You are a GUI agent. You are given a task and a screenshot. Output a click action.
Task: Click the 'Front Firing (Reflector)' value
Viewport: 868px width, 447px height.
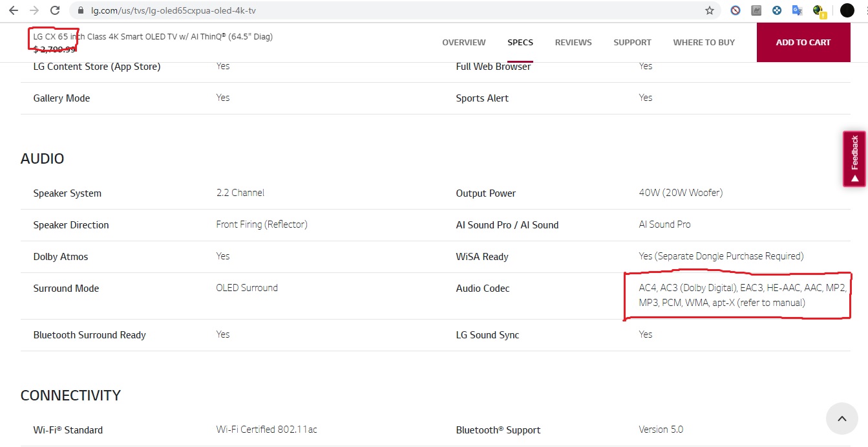point(262,224)
